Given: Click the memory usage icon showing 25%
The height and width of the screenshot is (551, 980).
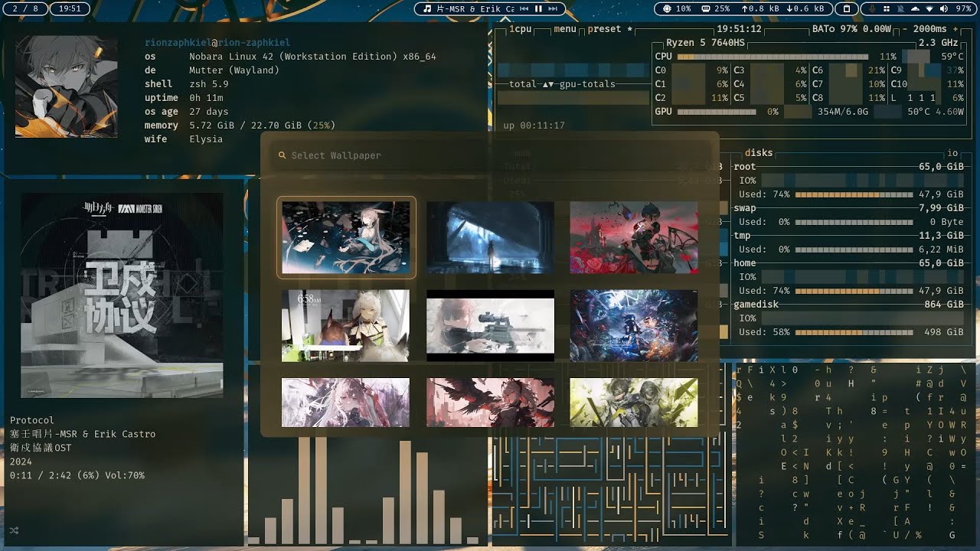Looking at the screenshot, I should pos(704,8).
